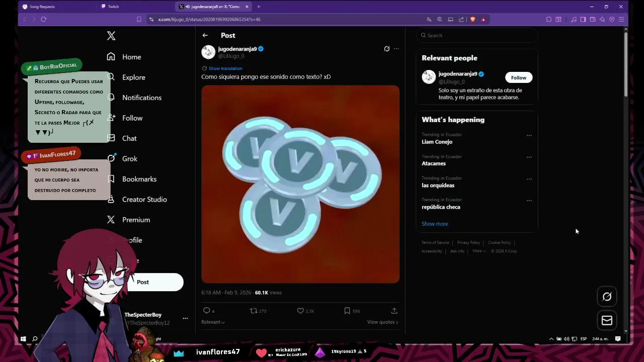
Task: Repost using the retweet icon
Action: (254, 311)
